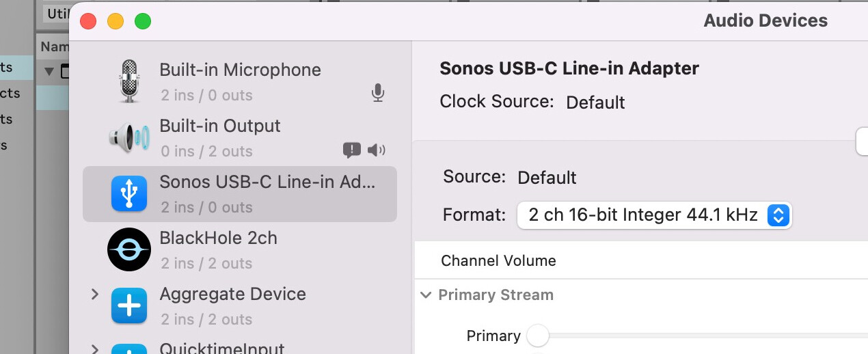Click the QuicktimeInput blue plus icon
The height and width of the screenshot is (354, 868).
(x=128, y=349)
